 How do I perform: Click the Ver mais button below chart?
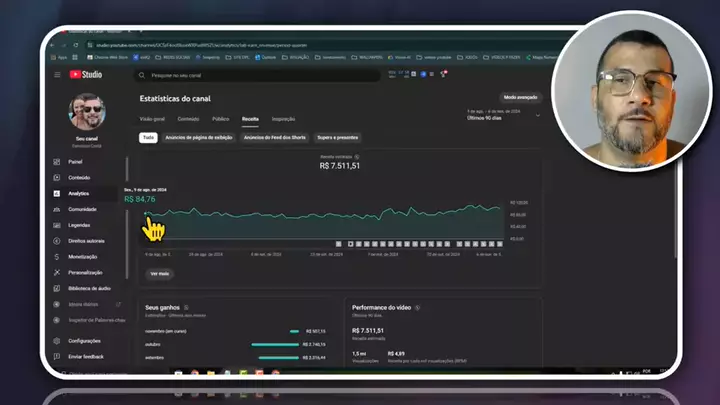click(x=159, y=273)
